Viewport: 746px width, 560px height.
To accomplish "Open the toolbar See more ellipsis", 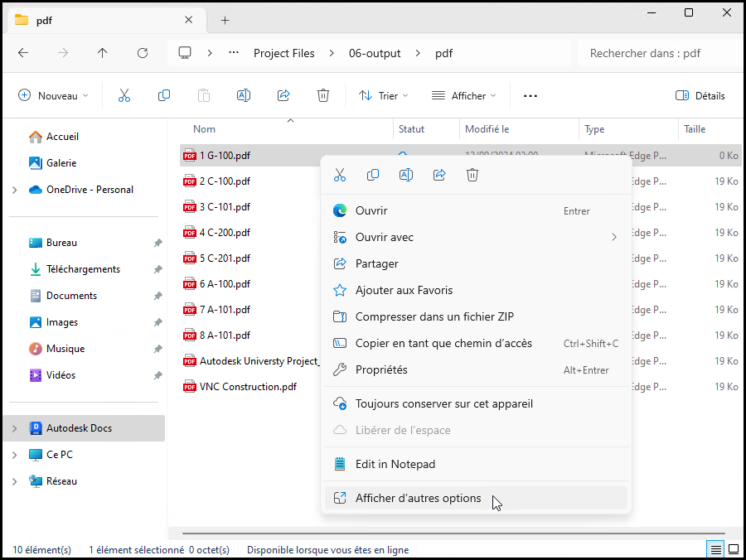I will 530,95.
